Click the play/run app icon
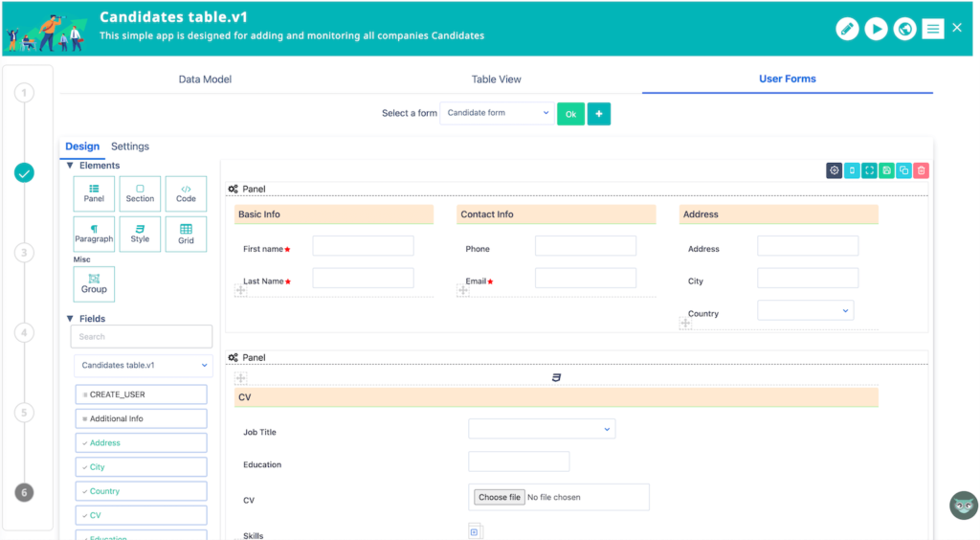 click(x=876, y=29)
